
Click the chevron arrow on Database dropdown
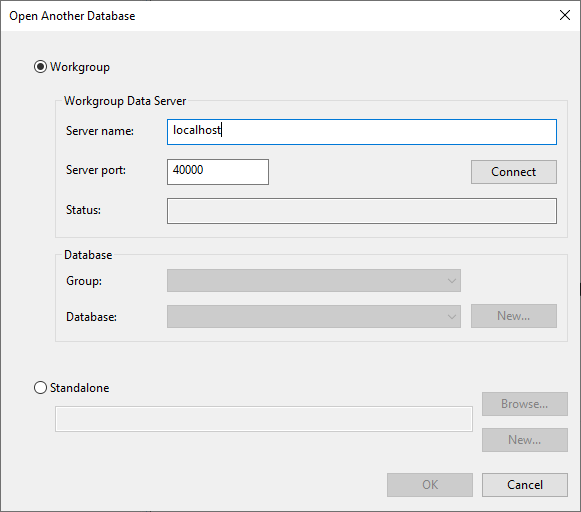(x=451, y=317)
